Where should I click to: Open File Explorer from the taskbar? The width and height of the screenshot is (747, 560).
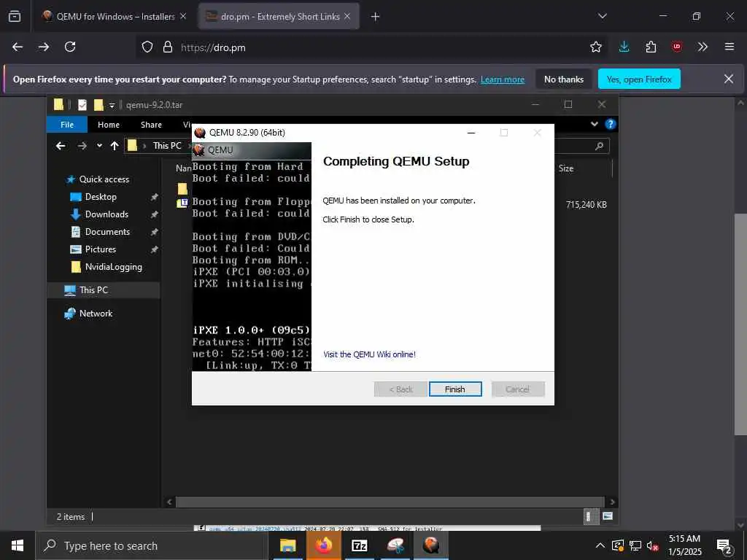(287, 545)
